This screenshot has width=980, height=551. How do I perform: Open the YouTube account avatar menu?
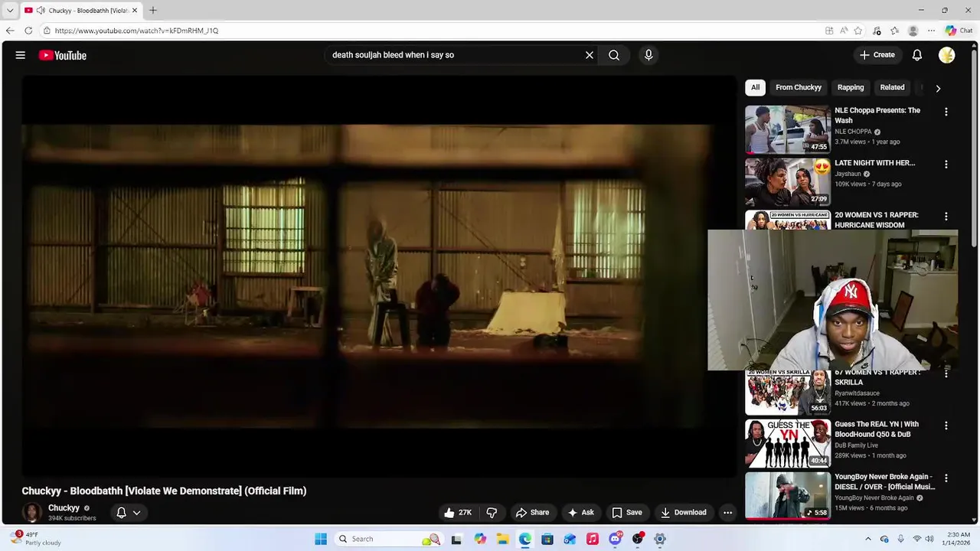[x=947, y=55]
